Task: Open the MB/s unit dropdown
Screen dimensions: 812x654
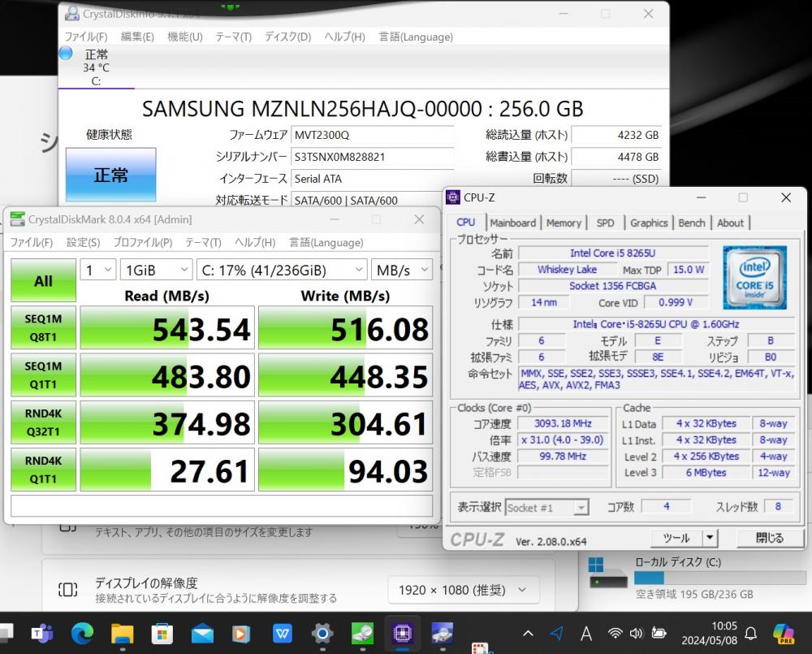Action: pyautogui.click(x=402, y=270)
